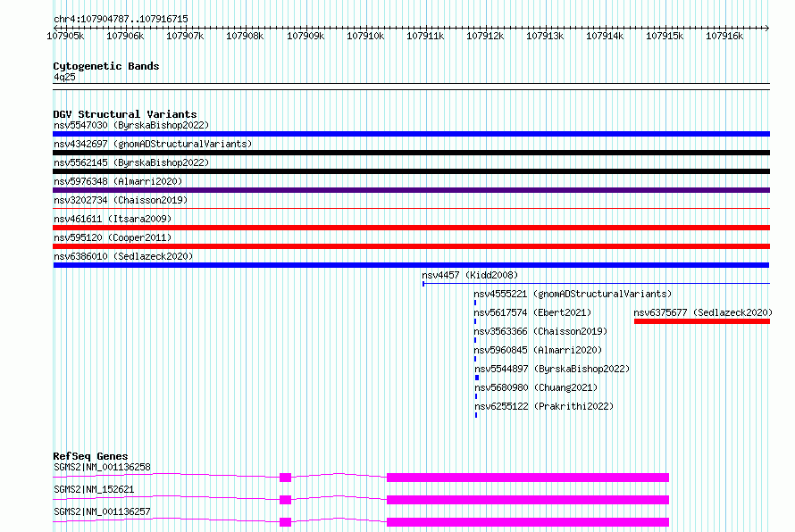Select the DGV Structural Variants track heading

tap(125, 114)
